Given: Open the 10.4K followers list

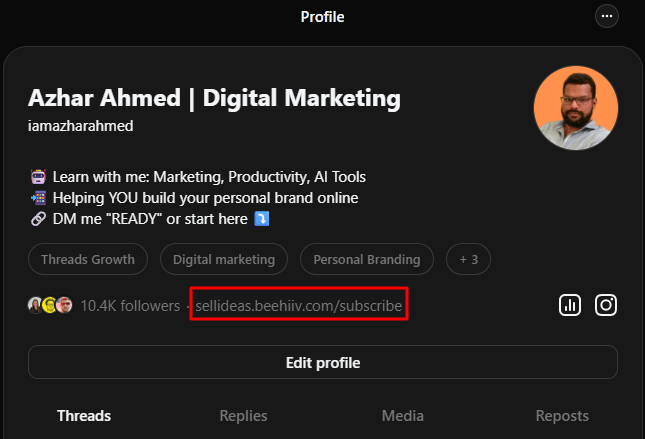Looking at the screenshot, I should tap(130, 305).
